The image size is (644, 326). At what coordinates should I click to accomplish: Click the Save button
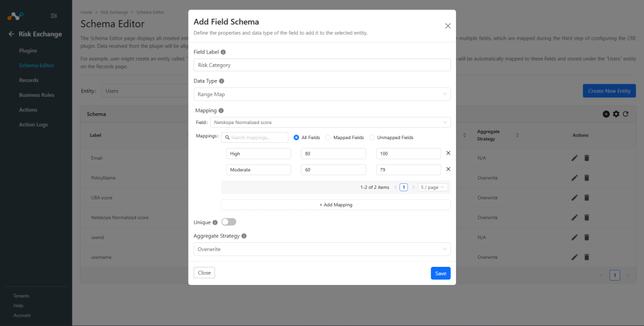click(x=441, y=273)
